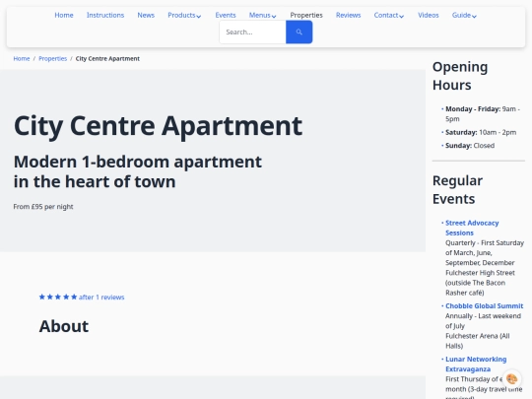The image size is (532, 399).
Task: Open the Instructions nav item
Action: click(105, 15)
